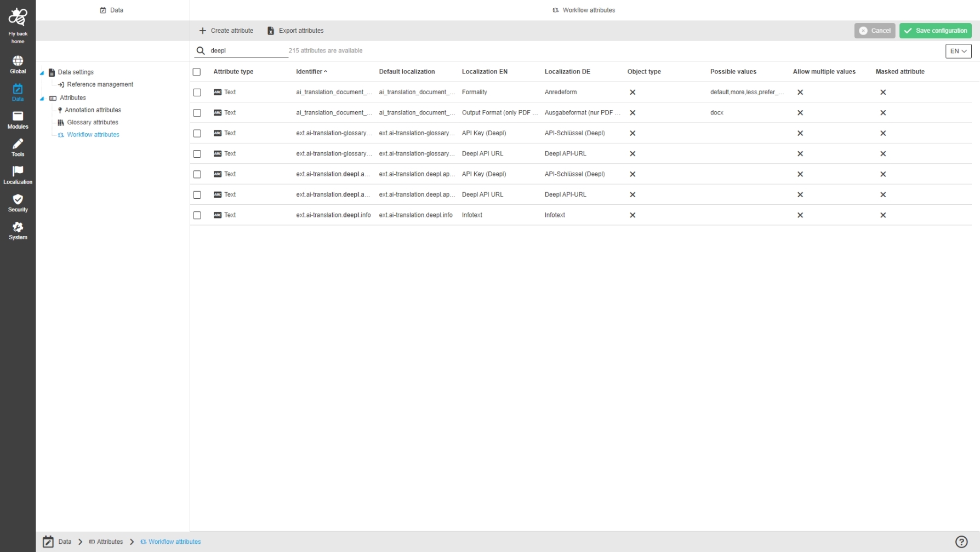Viewport: 980px width, 552px height.
Task: Click the Create attribute button
Action: tap(226, 31)
